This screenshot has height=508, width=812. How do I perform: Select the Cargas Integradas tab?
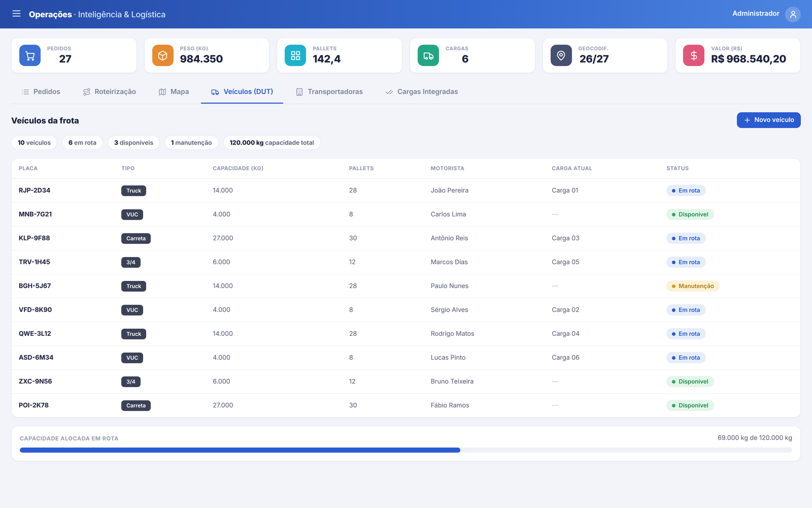click(422, 92)
